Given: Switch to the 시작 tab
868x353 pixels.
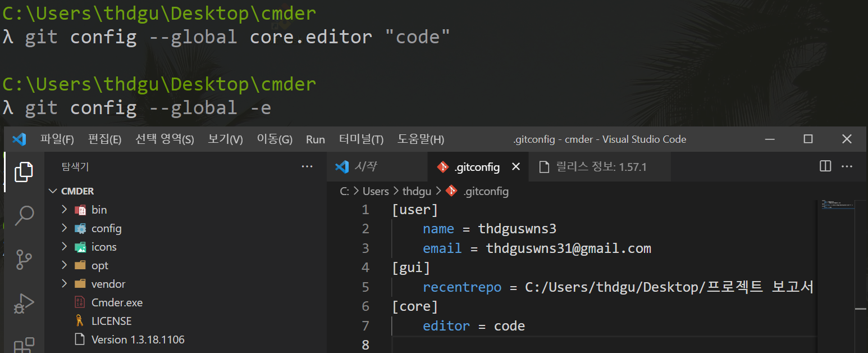Looking at the screenshot, I should click(377, 167).
